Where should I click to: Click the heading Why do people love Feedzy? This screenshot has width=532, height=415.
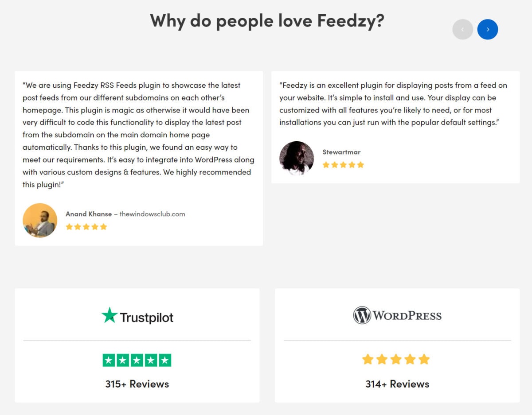pyautogui.click(x=267, y=20)
